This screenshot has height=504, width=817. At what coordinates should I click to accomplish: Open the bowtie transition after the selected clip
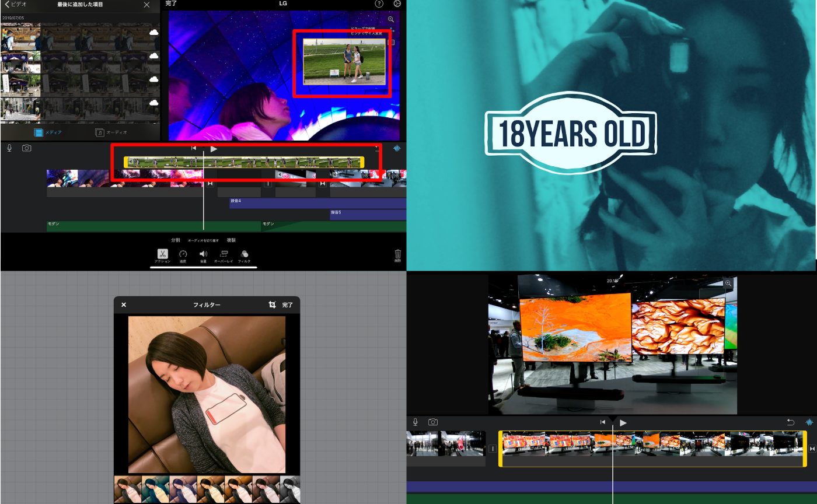coord(812,449)
